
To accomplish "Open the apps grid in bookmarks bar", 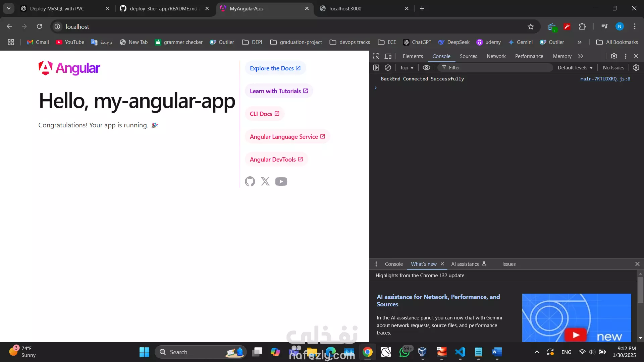I will click(x=11, y=42).
